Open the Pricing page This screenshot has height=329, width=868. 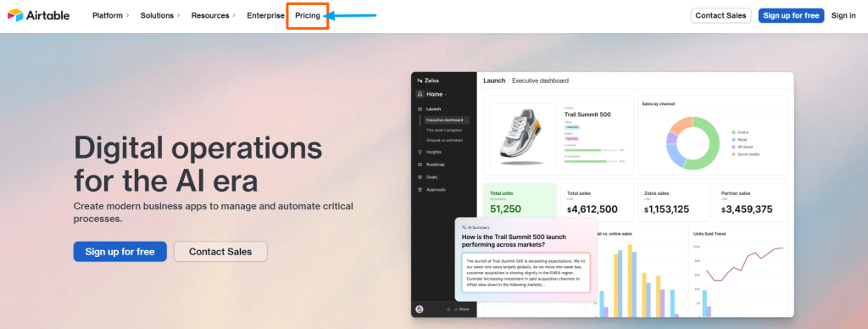click(308, 15)
